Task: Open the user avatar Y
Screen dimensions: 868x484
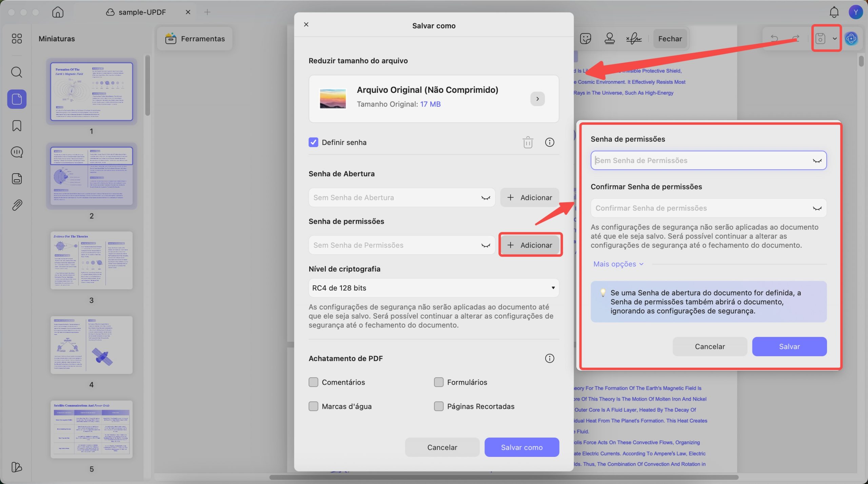Action: tap(855, 12)
